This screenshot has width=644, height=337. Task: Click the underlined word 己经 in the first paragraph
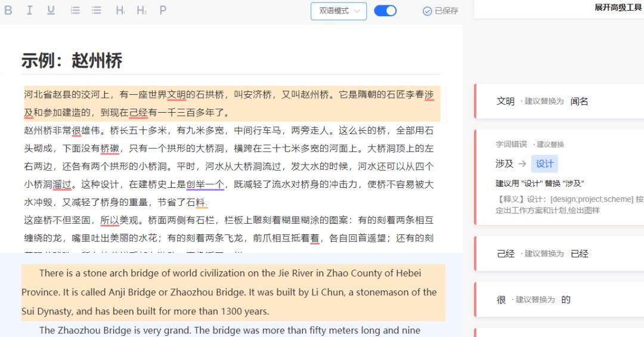[x=139, y=112]
